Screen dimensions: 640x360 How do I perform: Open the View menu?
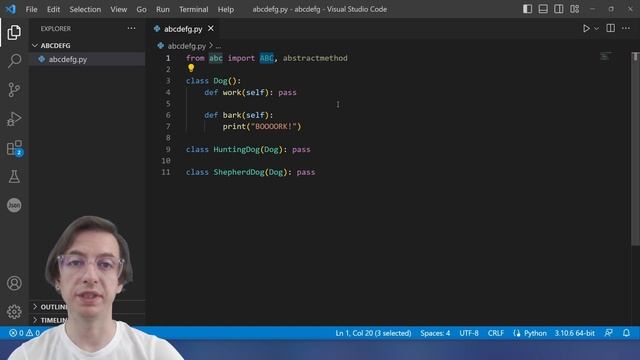[x=118, y=9]
